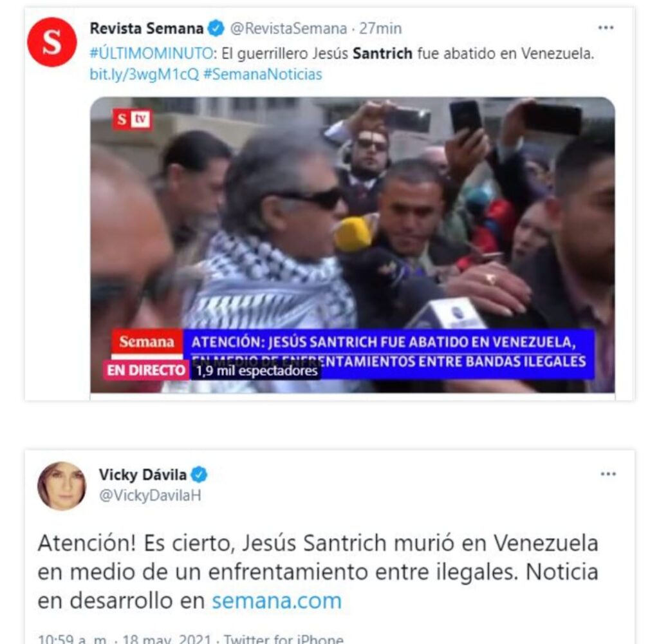The image size is (659, 644).
Task: Click Vicky Dávila verified badge
Action: pyautogui.click(x=200, y=475)
